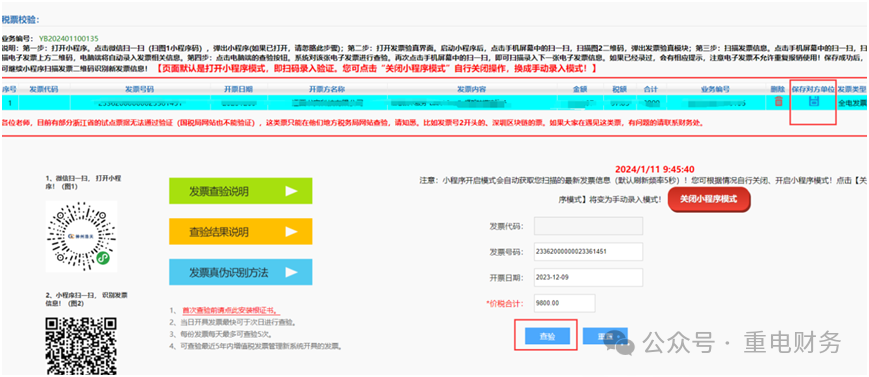Click the 开票方名称 column header
Screen dimensions: 869x377
[327, 89]
